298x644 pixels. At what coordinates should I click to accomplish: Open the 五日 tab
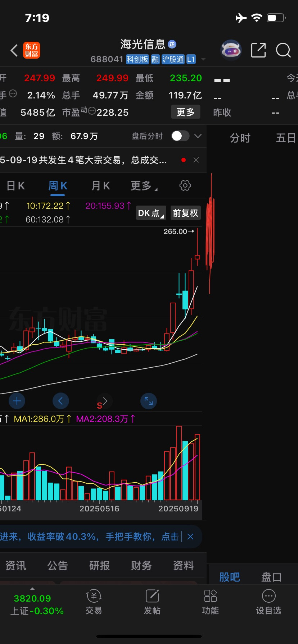(x=286, y=138)
